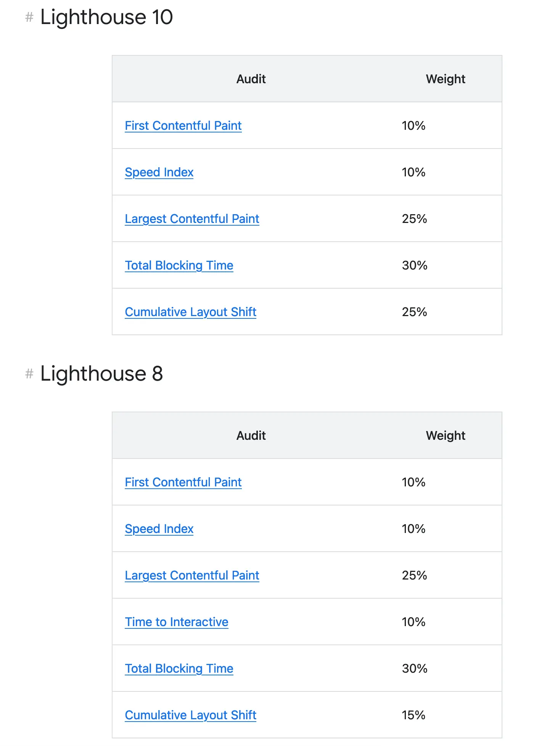The width and height of the screenshot is (560, 746).
Task: Open the Speed Index link in Lighthouse 10
Action: point(159,172)
